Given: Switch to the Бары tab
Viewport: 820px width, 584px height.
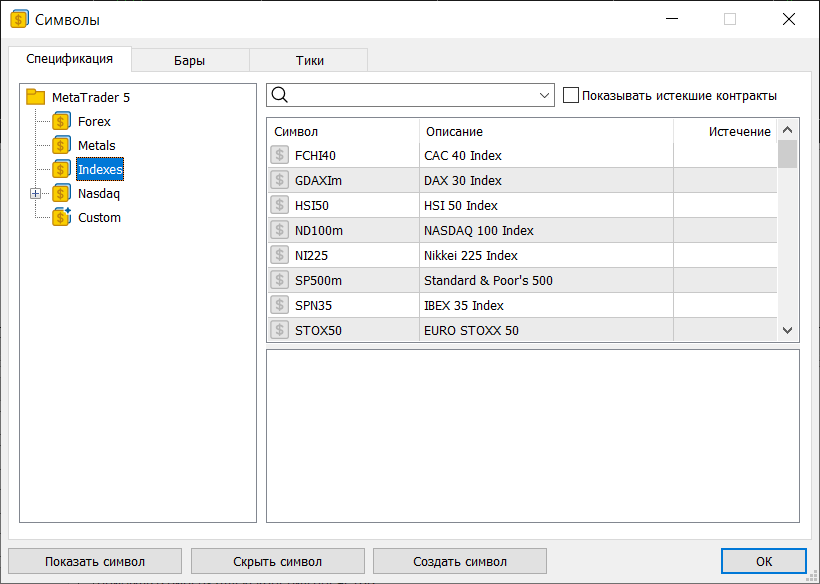Looking at the screenshot, I should click(190, 61).
